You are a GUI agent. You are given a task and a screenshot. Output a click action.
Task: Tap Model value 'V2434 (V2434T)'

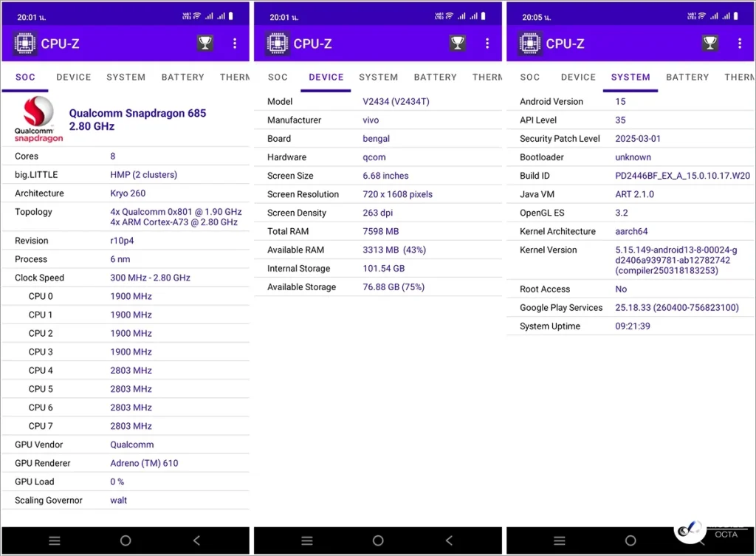click(x=396, y=102)
